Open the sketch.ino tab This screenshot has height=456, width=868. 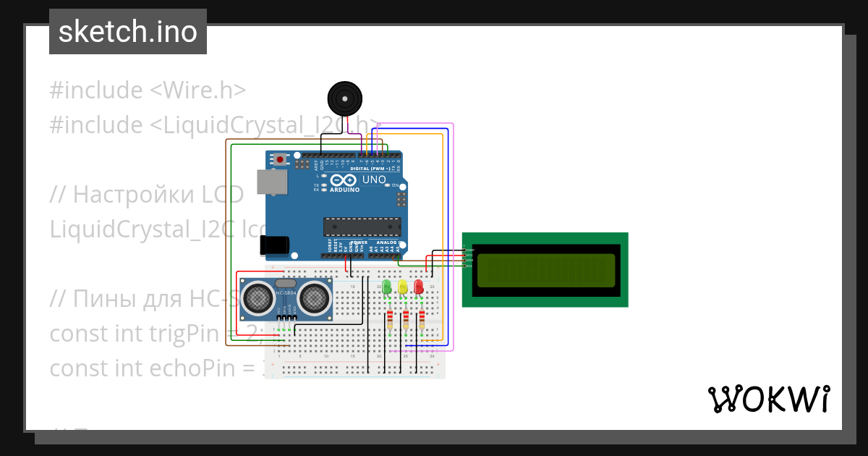click(127, 31)
